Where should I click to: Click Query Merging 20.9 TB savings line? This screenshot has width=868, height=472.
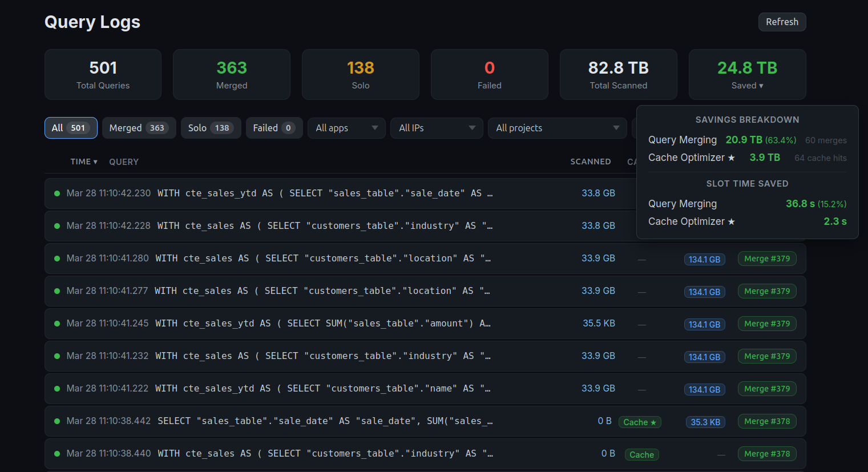[748, 140]
